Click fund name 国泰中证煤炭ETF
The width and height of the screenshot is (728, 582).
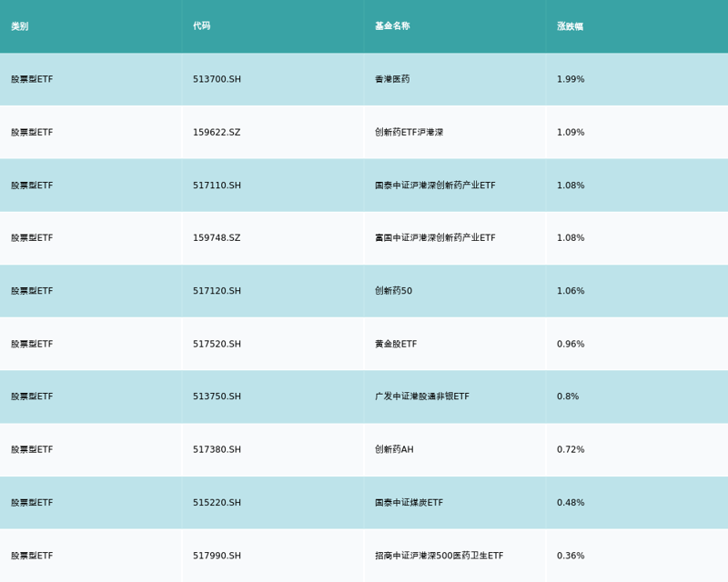(409, 503)
